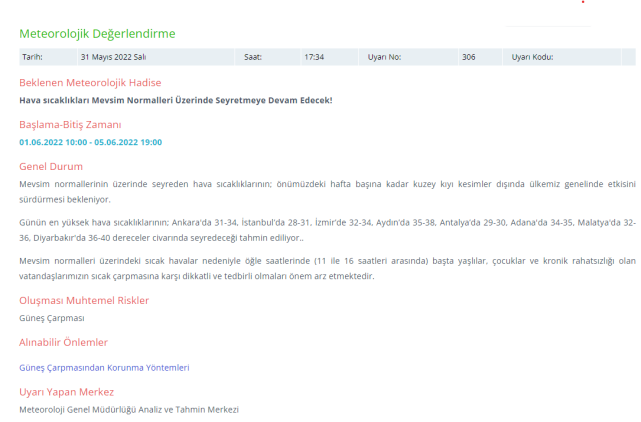Click the paragraph listing city temperatures
This screenshot has width=641, height=422.
pos(327,231)
